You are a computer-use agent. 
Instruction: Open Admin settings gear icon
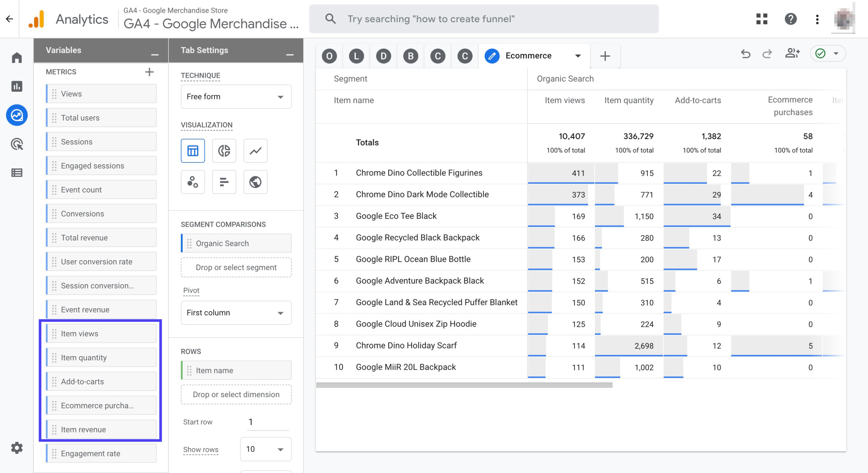click(x=17, y=448)
